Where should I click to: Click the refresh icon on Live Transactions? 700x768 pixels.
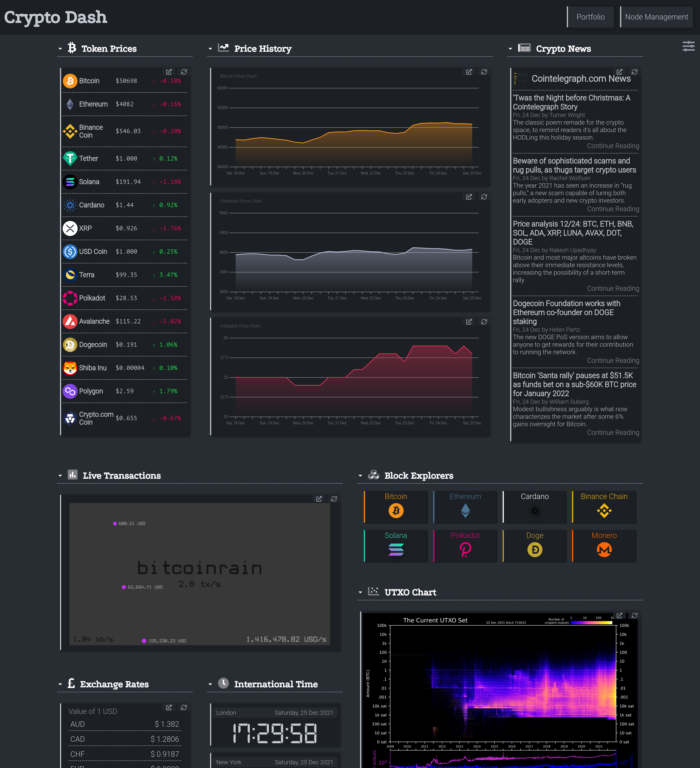(x=334, y=499)
